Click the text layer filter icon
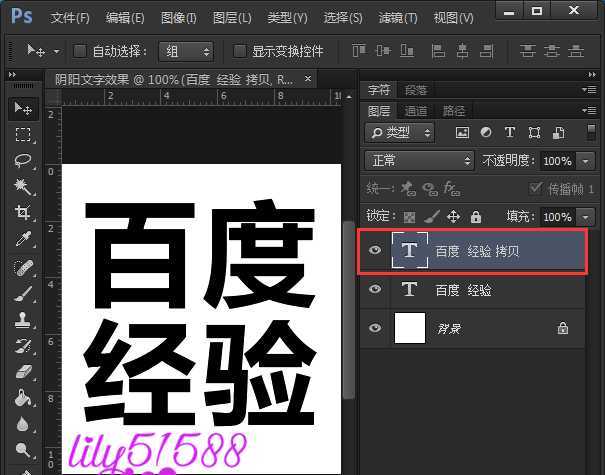Image resolution: width=605 pixels, height=475 pixels. point(509,132)
